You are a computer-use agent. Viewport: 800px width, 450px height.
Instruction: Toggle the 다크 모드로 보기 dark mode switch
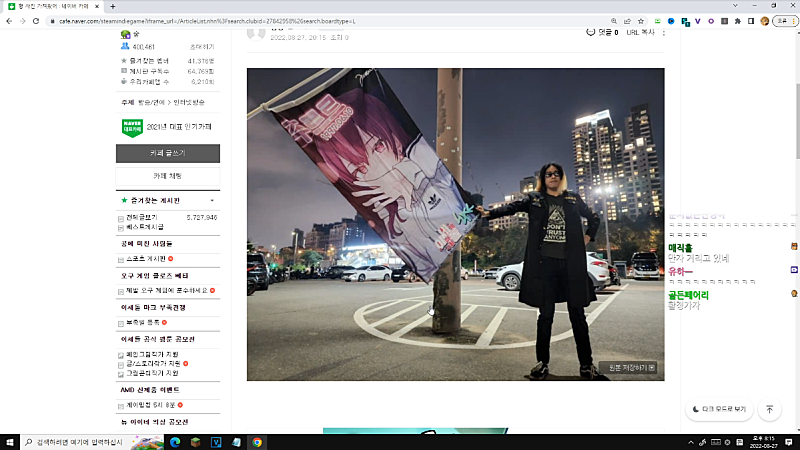[719, 409]
